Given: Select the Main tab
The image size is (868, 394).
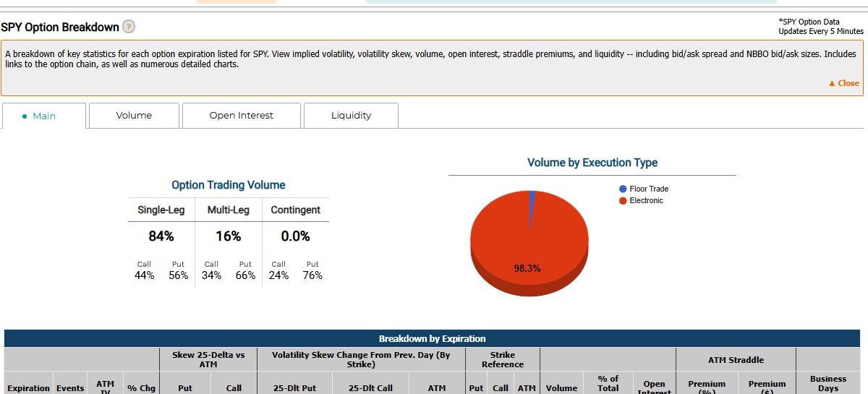Looking at the screenshot, I should [44, 116].
